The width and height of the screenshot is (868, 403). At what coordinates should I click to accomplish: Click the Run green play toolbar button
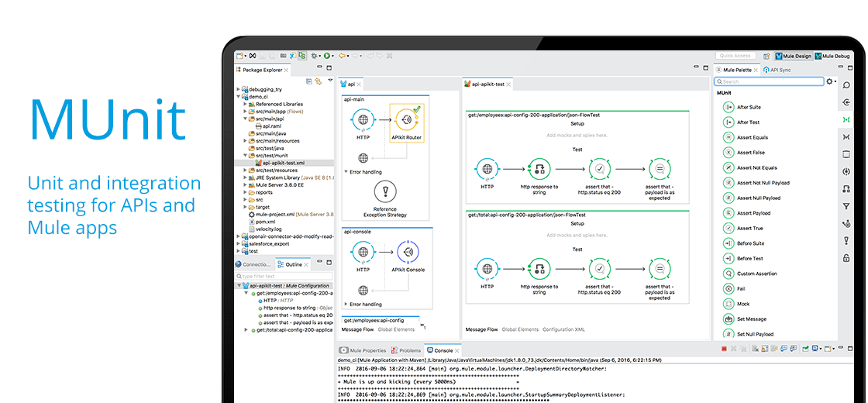[327, 56]
